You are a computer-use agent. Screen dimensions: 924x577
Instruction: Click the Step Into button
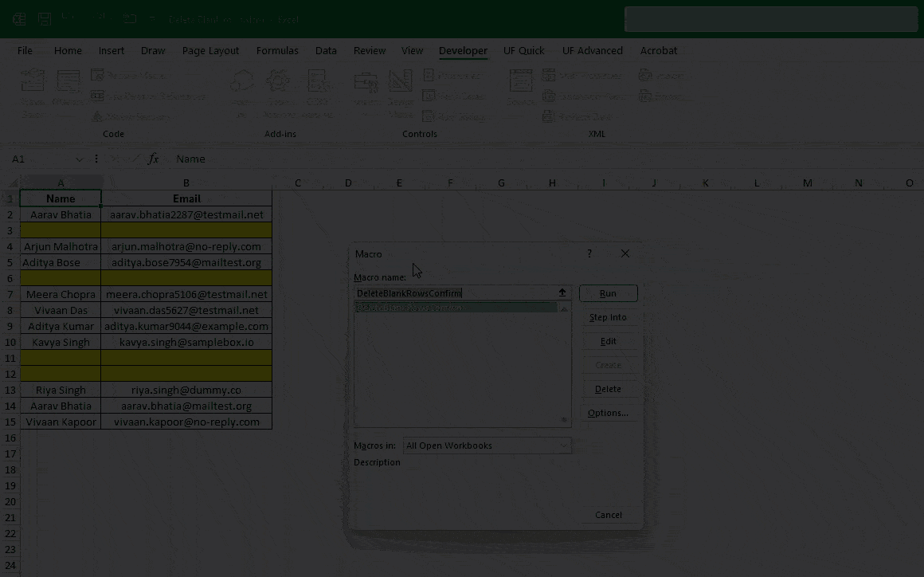pos(608,317)
